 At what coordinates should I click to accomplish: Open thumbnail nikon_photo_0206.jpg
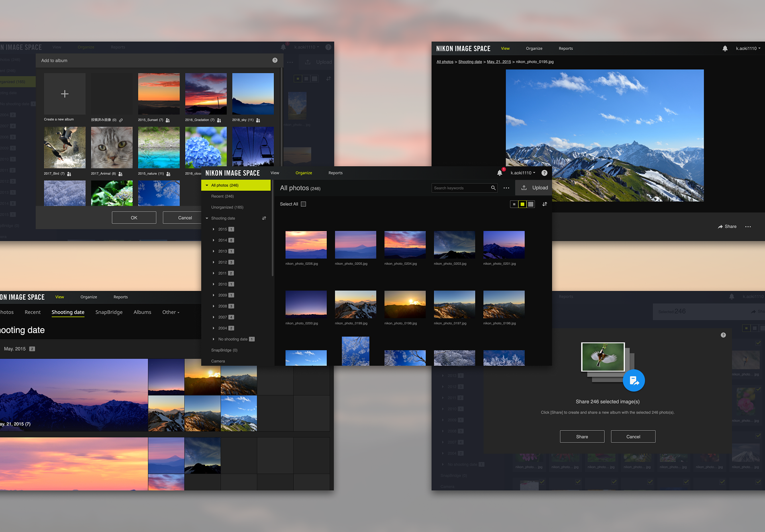click(x=306, y=245)
